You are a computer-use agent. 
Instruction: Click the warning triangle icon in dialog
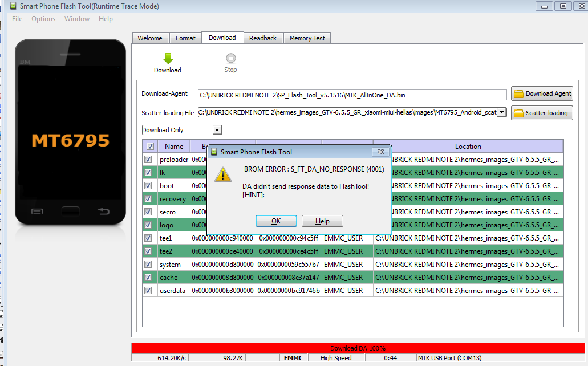(223, 175)
